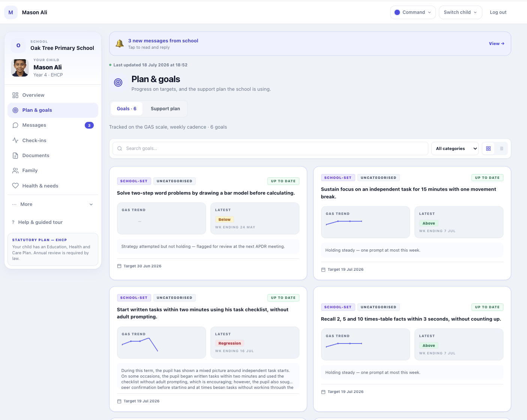Open Health & needs in the sidebar

[x=53, y=186]
